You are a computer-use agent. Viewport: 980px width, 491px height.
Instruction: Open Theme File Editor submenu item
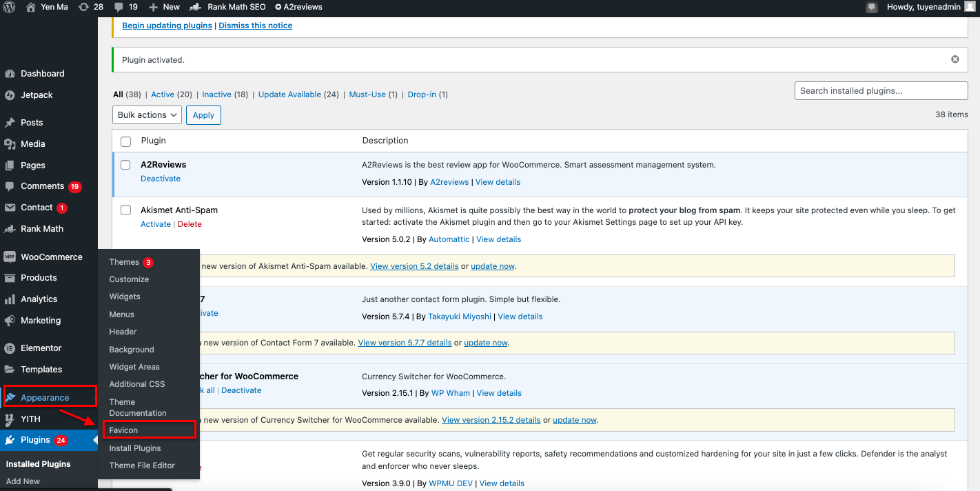click(x=142, y=465)
